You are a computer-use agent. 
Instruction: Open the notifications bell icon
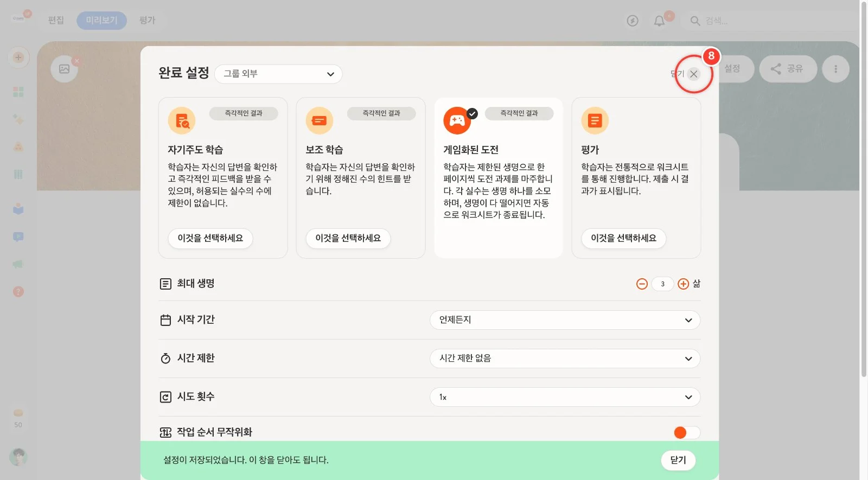coord(659,21)
